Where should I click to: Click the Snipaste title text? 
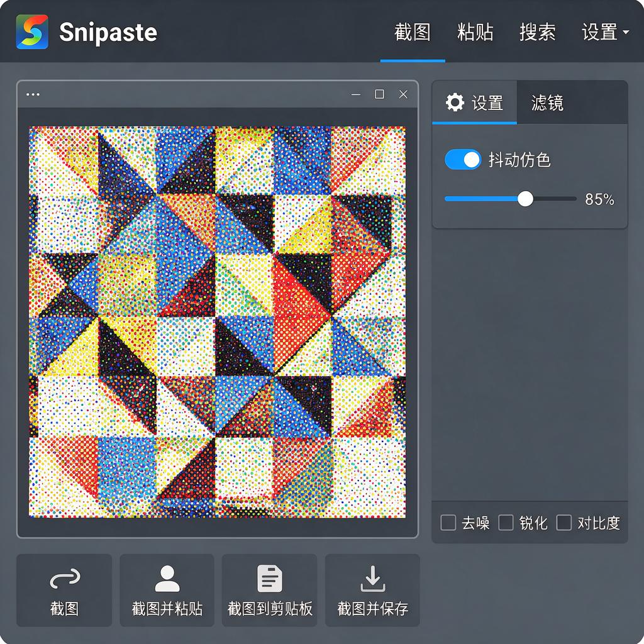pyautogui.click(x=108, y=33)
